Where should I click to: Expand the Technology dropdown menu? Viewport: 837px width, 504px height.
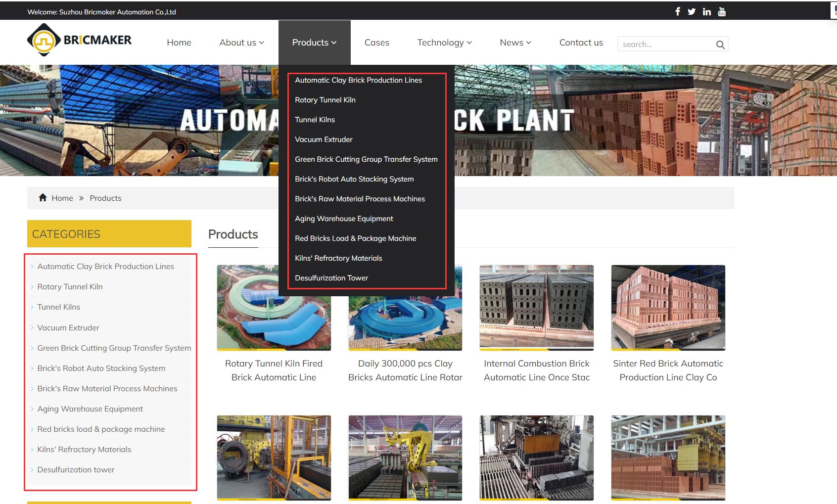pos(444,43)
